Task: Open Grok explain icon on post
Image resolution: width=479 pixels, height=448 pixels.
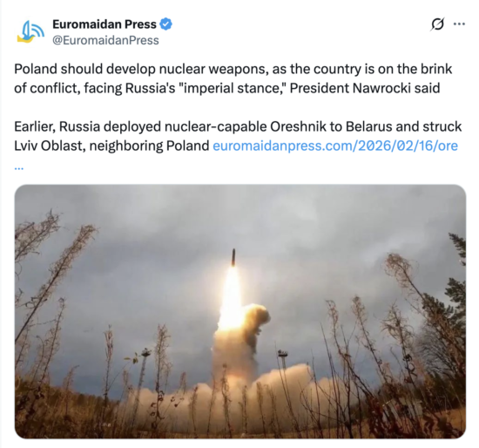Action: tap(437, 24)
